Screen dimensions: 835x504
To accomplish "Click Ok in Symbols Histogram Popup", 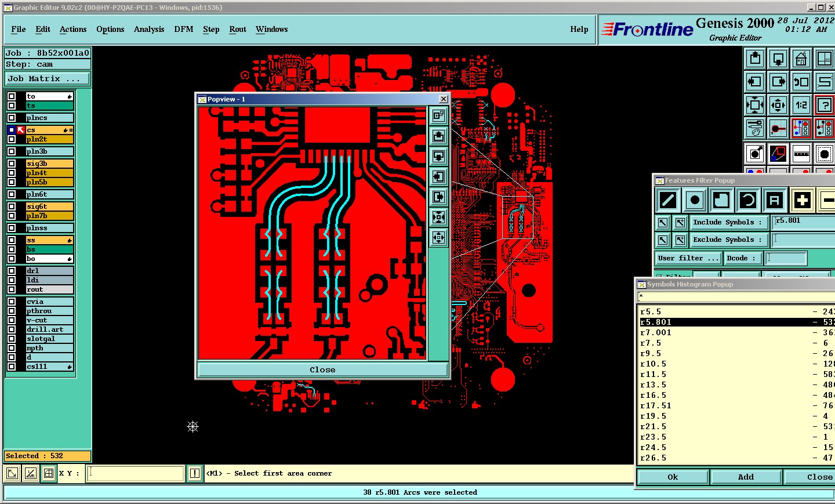I will point(673,477).
